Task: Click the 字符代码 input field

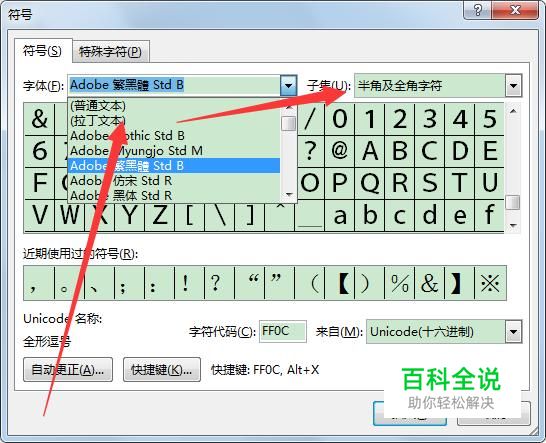Action: click(283, 331)
